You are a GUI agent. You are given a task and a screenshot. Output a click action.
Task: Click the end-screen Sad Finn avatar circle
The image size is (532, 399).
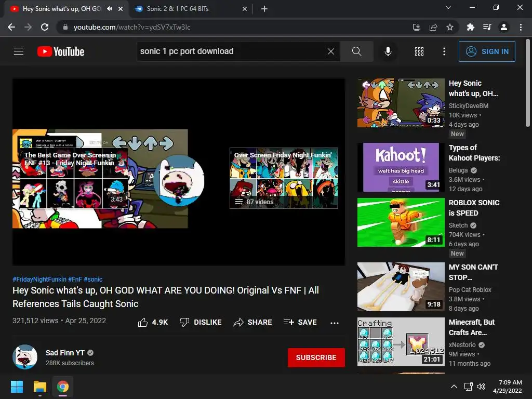click(179, 180)
